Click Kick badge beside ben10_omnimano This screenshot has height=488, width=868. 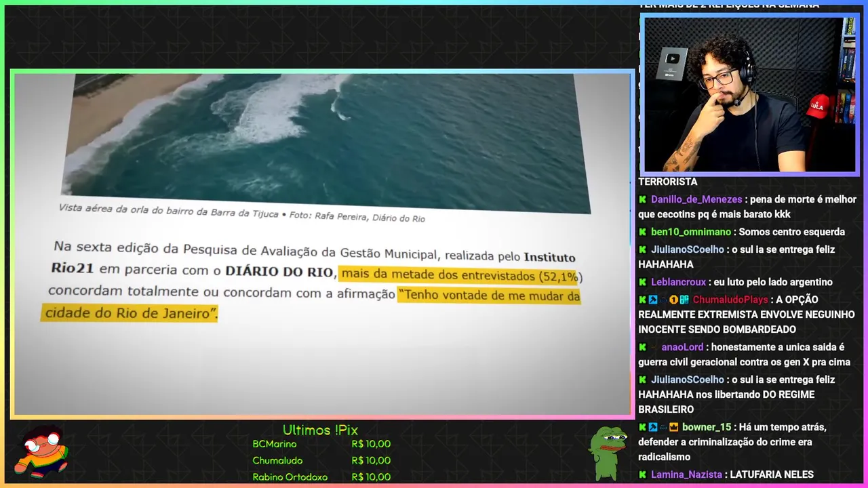[x=642, y=232]
